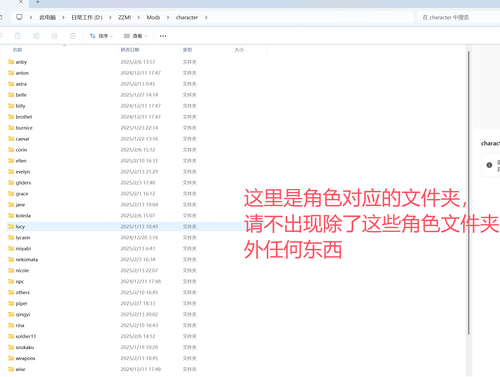
Task: Click the folder icon beside miyabi
Action: pyautogui.click(x=11, y=249)
